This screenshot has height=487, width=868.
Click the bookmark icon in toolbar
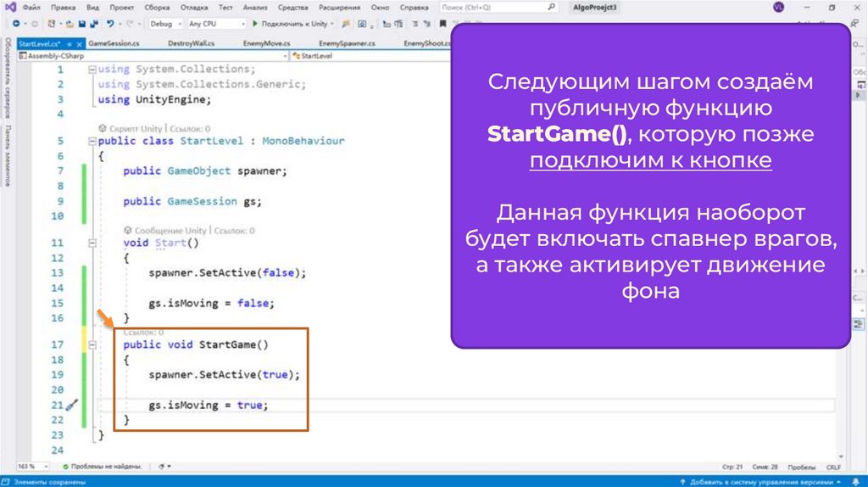coord(442,24)
